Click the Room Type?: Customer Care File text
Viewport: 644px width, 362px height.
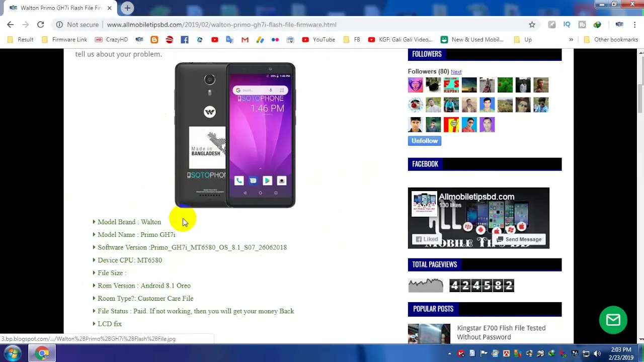(145, 298)
